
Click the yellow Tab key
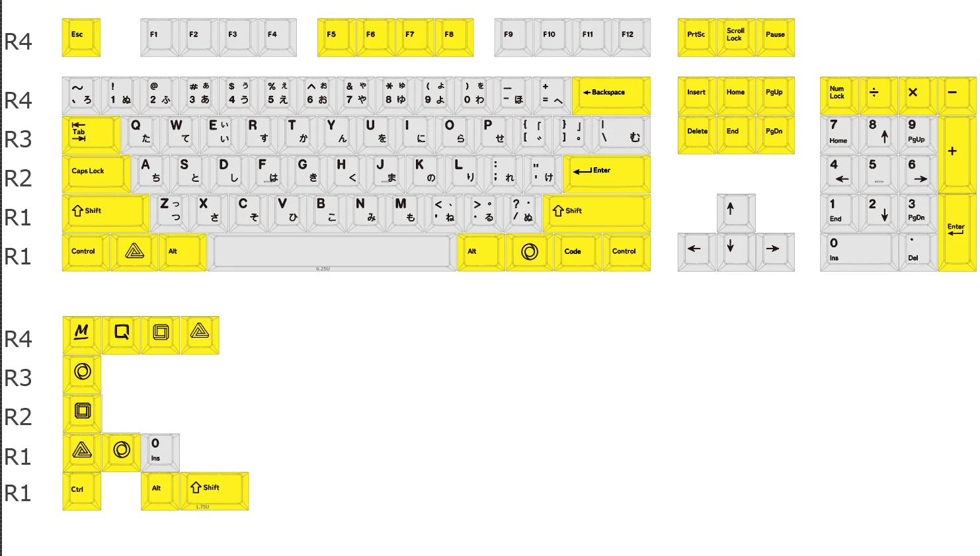click(x=91, y=134)
